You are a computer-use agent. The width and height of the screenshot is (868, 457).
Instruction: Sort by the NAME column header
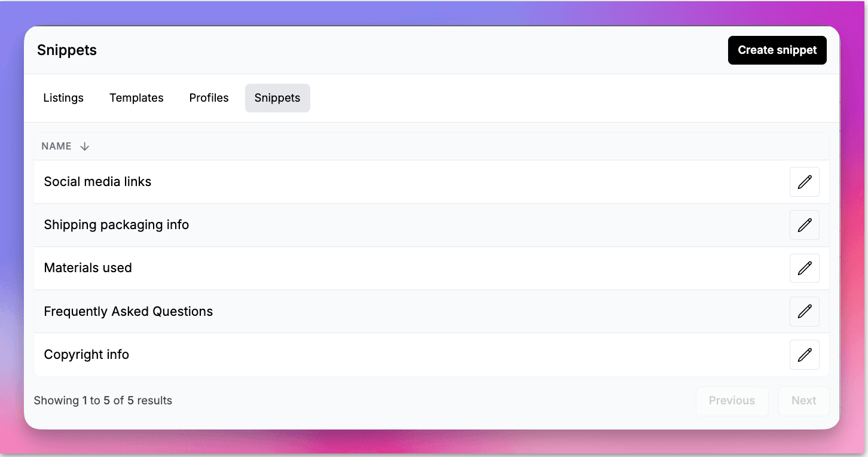[x=56, y=147]
